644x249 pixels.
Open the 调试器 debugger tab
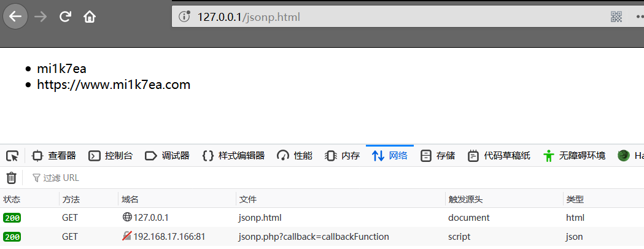click(167, 156)
